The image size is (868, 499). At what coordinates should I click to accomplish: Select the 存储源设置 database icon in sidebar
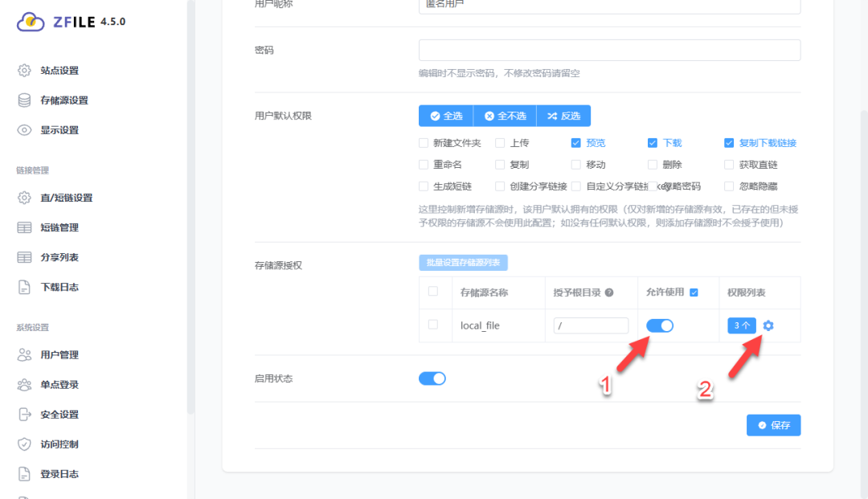23,100
